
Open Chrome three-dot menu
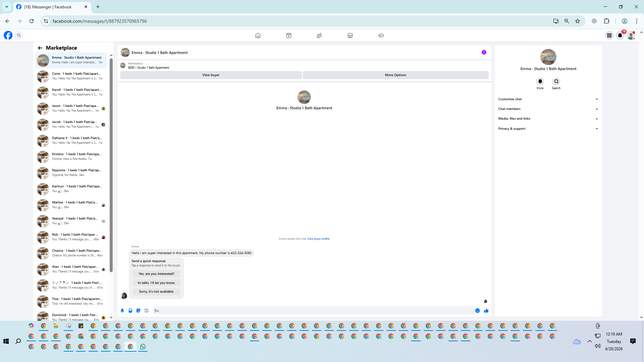(637, 21)
